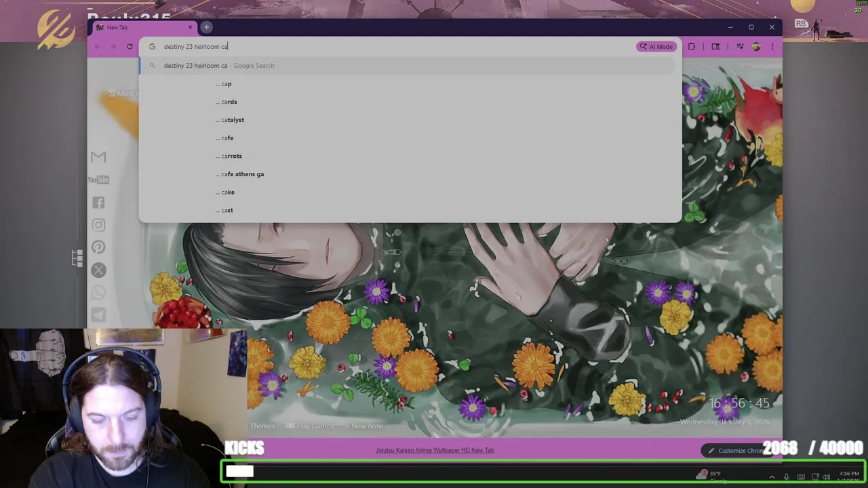Screen dimensions: 868x488
Task: Click the New note link
Action: 363,426
